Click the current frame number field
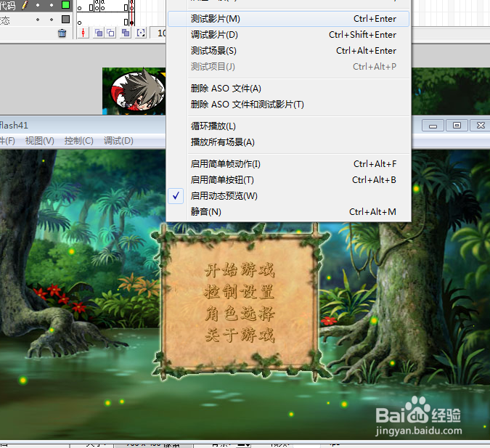This screenshot has width=490, height=448. (158, 33)
